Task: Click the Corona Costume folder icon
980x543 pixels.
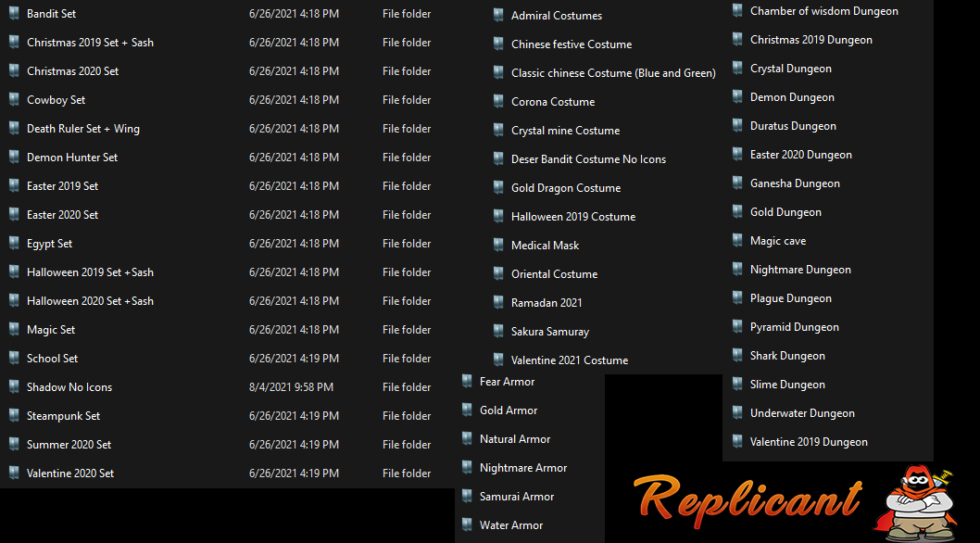Action: click(x=498, y=101)
